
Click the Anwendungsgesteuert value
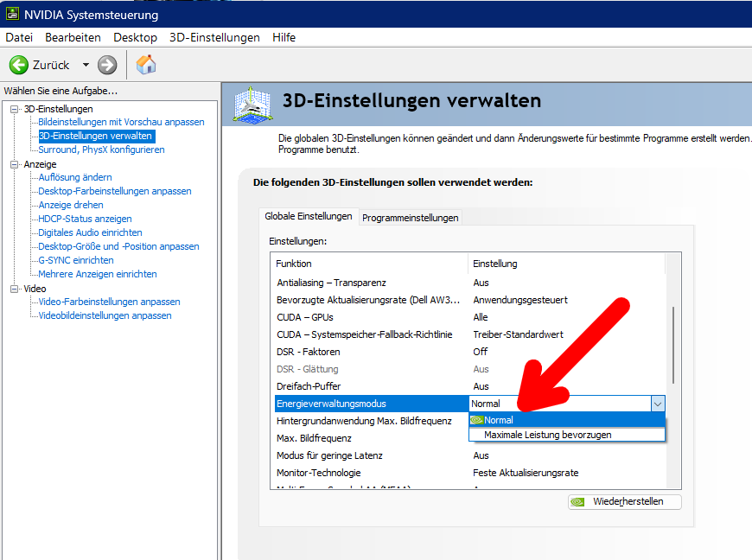(x=520, y=300)
